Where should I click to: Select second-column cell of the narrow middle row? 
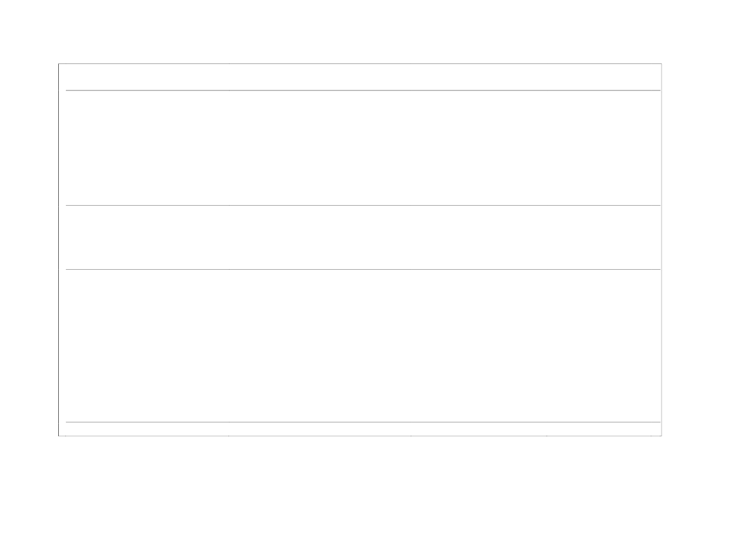point(319,237)
